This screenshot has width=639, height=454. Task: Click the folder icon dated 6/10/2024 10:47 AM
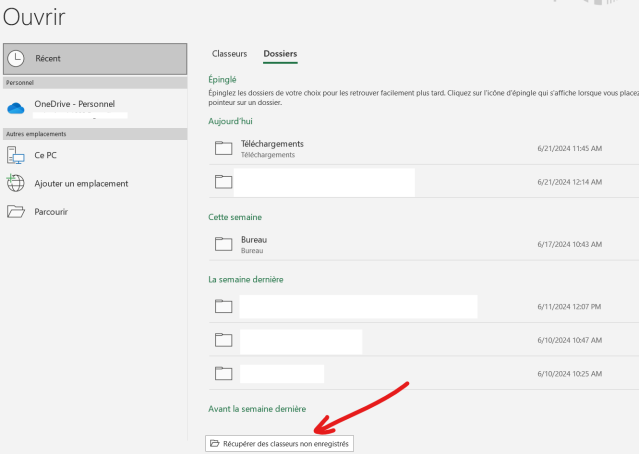click(x=223, y=339)
